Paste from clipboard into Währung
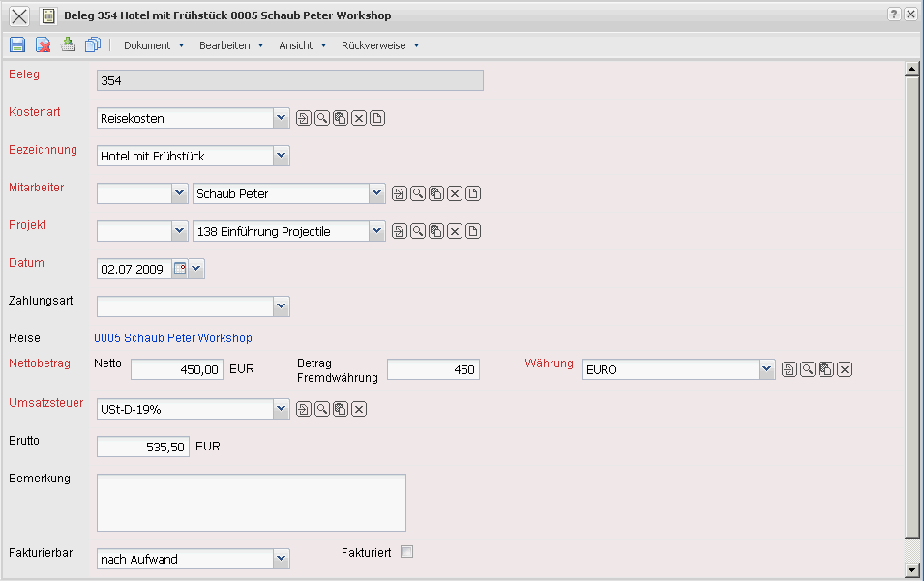 pyautogui.click(x=826, y=369)
